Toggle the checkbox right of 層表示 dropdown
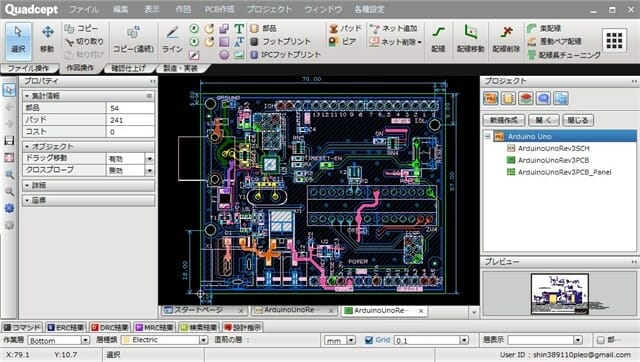Viewport: 640px width, 362px height. pos(600,340)
